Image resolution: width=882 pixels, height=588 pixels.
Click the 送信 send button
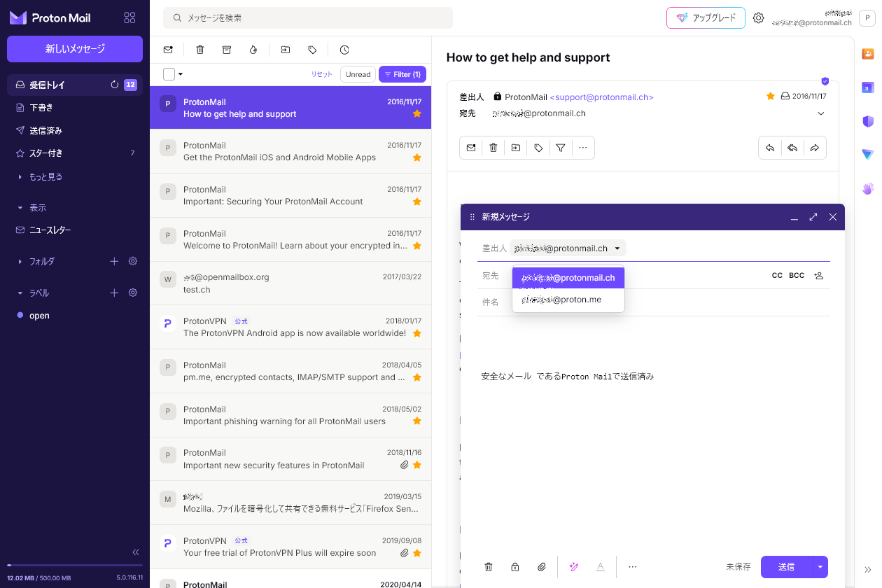(786, 567)
